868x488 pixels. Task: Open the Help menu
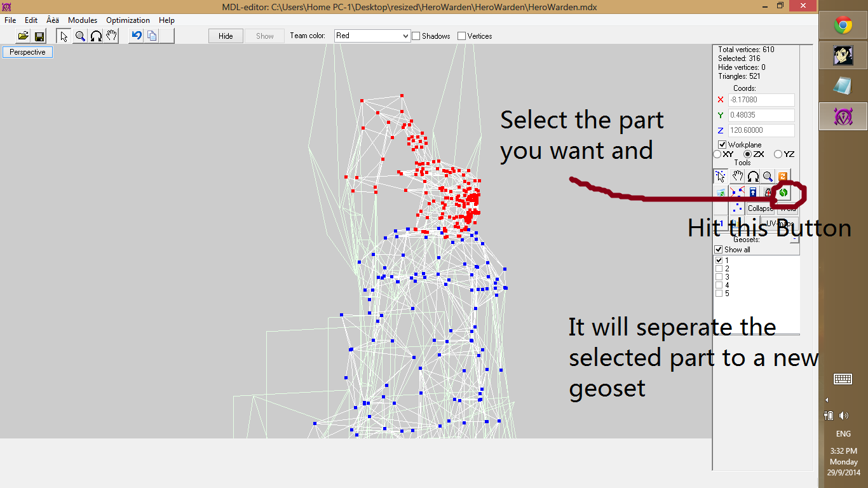click(167, 20)
